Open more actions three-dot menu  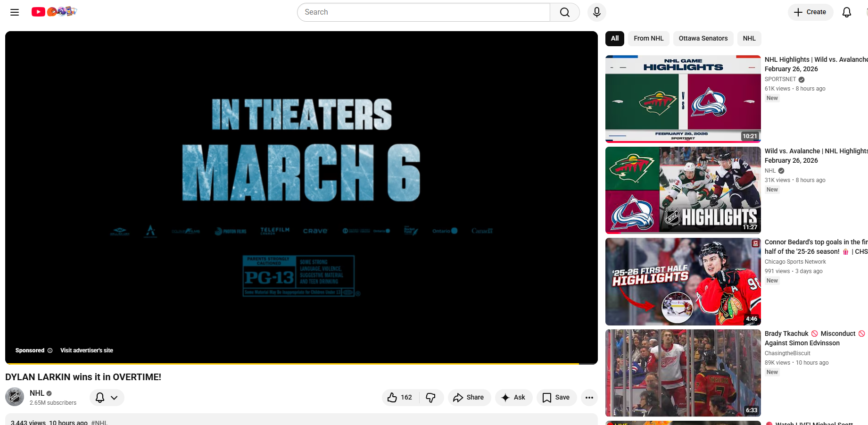pos(589,398)
